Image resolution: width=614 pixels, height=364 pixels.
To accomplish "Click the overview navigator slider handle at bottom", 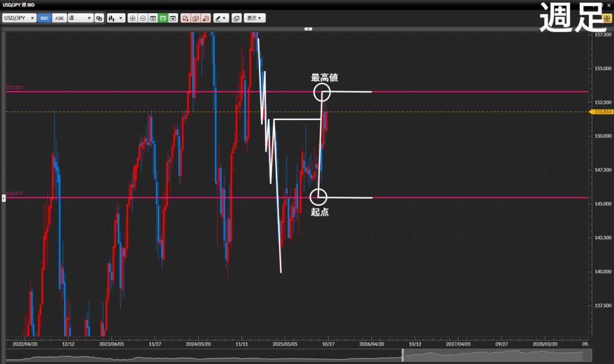I will 402,356.
